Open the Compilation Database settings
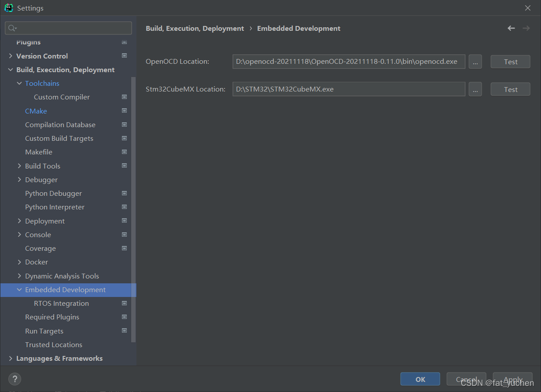The image size is (541, 392). (60, 125)
